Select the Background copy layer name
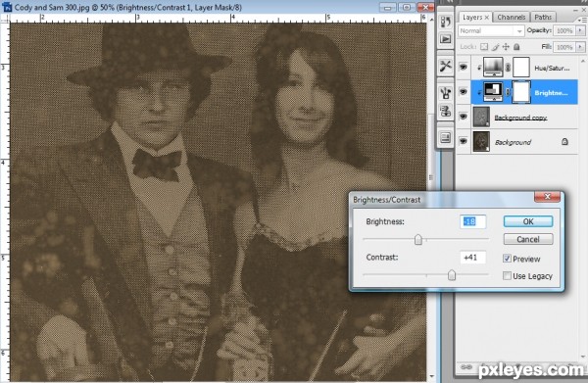This screenshot has height=383, width=588. (520, 118)
